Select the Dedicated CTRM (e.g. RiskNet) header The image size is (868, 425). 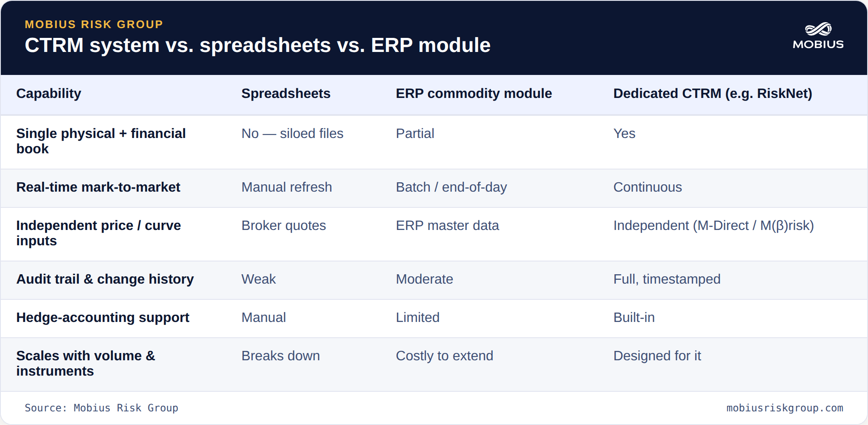pyautogui.click(x=713, y=93)
